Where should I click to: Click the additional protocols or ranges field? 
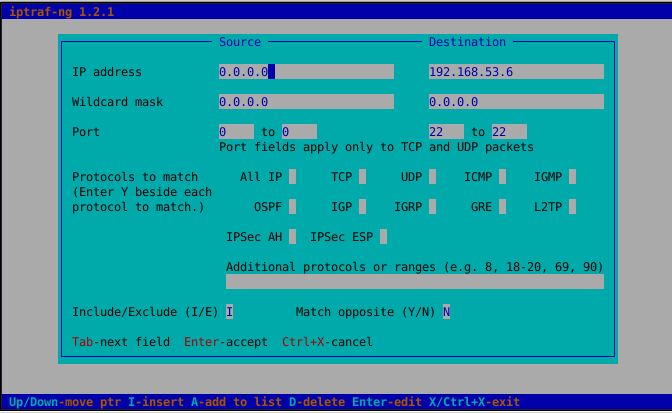click(414, 282)
